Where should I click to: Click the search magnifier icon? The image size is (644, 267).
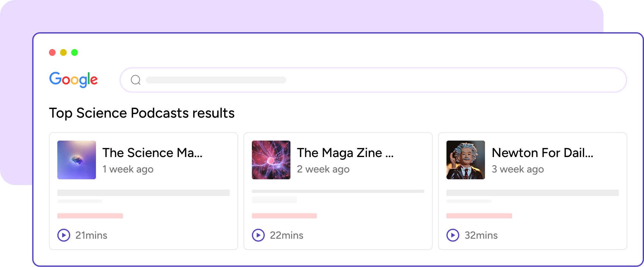tap(136, 80)
